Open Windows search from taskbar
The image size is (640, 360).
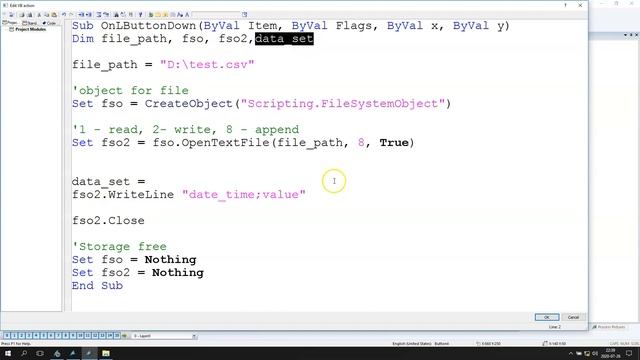tap(24, 353)
